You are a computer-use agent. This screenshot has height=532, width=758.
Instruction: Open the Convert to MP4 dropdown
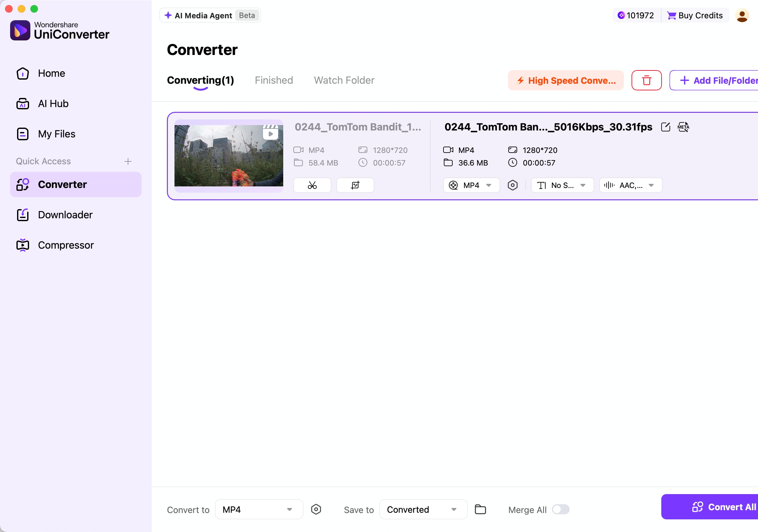259,509
